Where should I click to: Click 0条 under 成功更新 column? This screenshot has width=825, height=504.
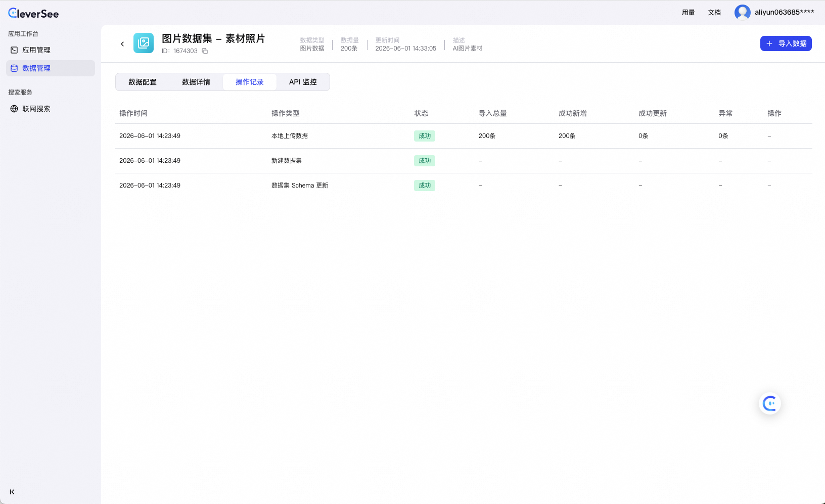tap(643, 136)
